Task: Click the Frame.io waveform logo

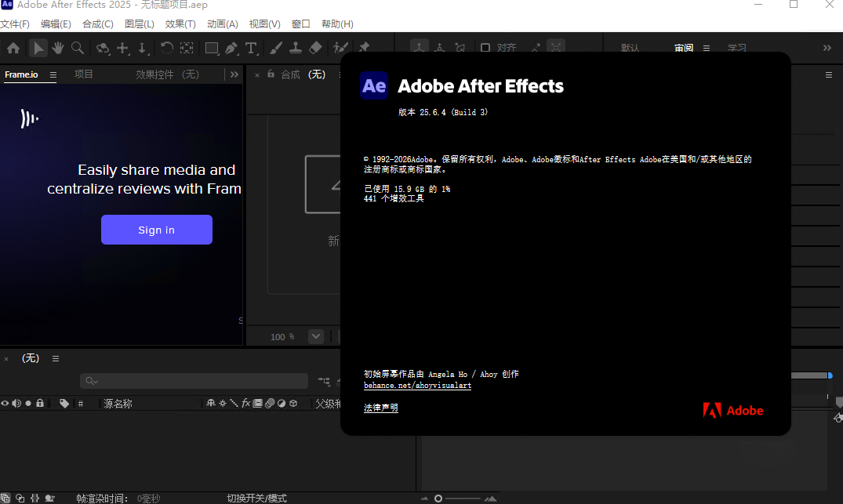Action: pos(29,118)
